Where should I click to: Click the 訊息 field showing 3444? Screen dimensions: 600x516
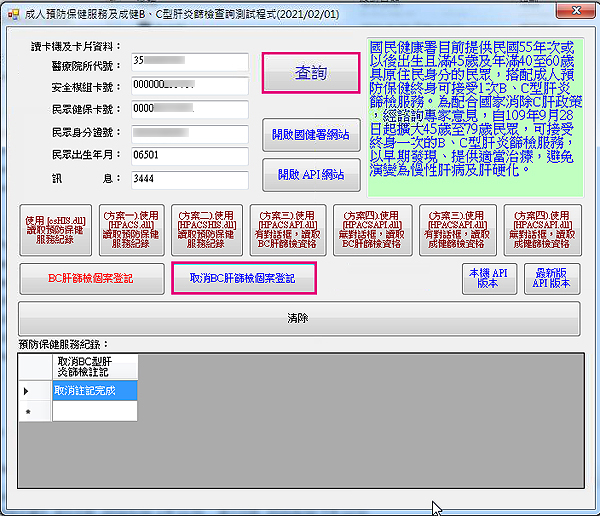coord(188,179)
